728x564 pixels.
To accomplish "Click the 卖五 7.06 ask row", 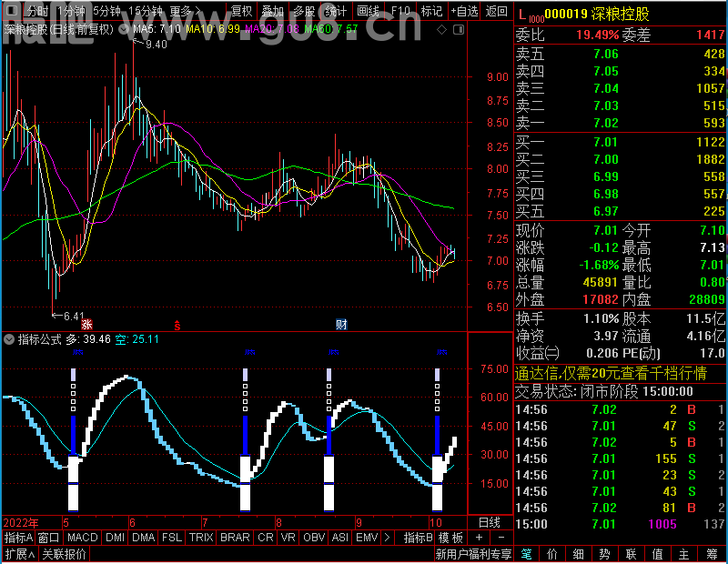I will click(621, 54).
